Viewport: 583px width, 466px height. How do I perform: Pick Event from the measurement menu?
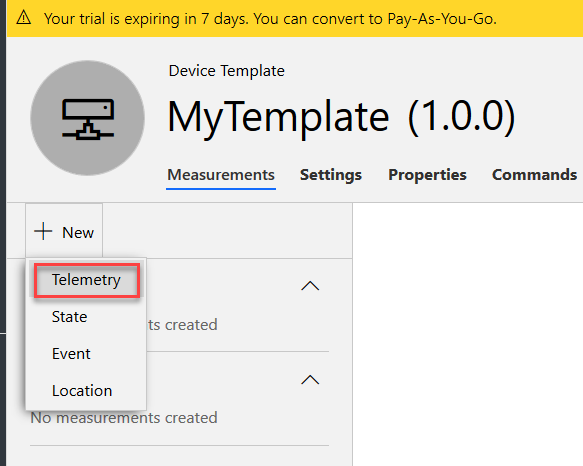[71, 354]
